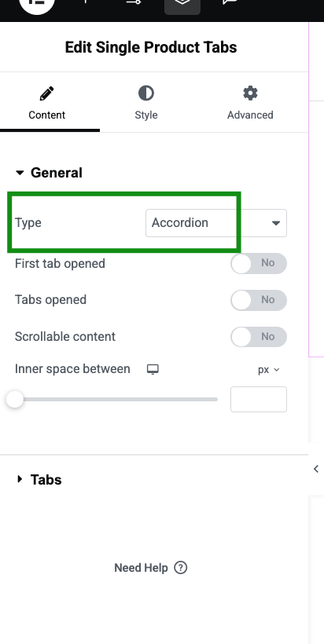
Task: Switch to the Advanced tab
Action: click(x=250, y=104)
